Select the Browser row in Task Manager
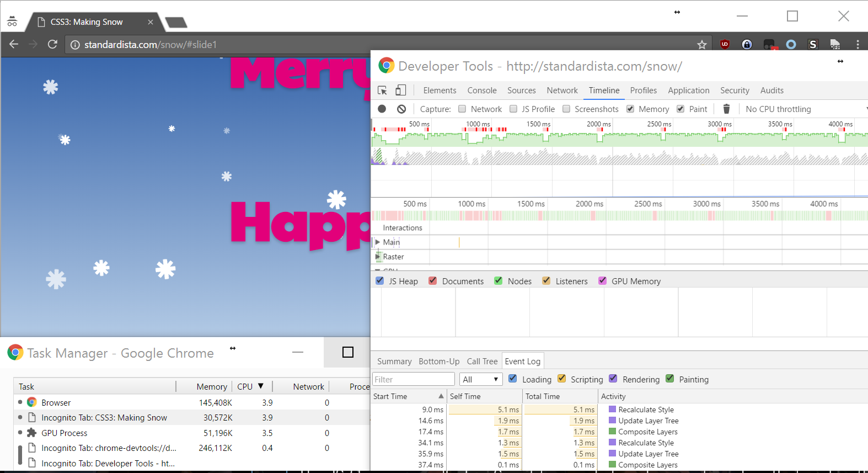Screen dimensions: 868x473 point(191,402)
